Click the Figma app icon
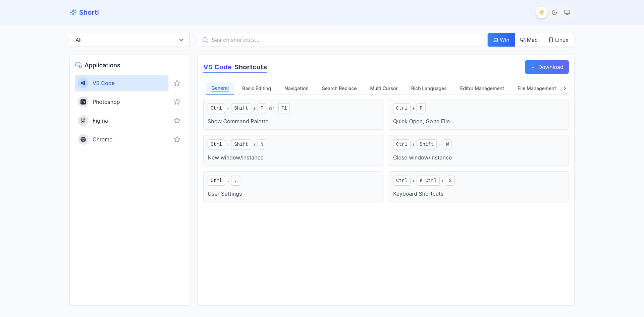The width and height of the screenshot is (644, 317). pos(83,121)
